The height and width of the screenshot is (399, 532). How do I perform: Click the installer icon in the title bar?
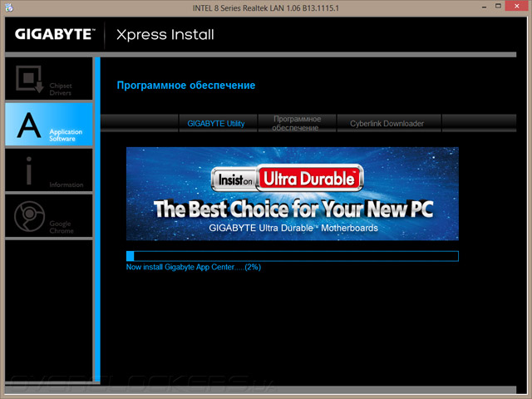pos(9,7)
